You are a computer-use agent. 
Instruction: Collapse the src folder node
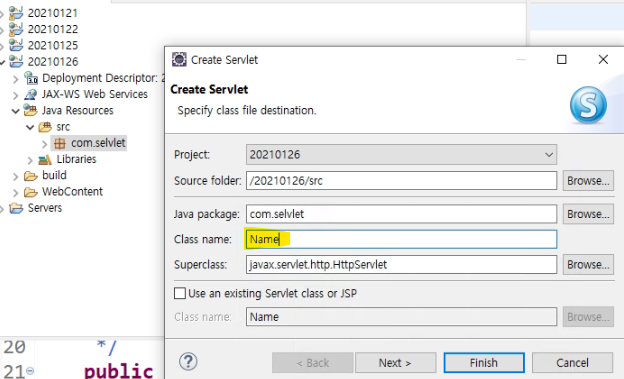point(30,127)
